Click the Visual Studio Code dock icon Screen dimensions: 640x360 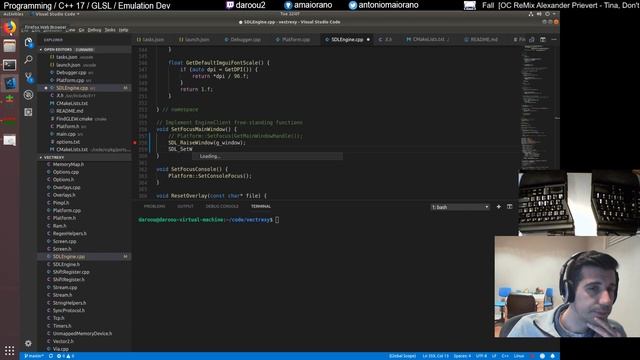[x=9, y=84]
